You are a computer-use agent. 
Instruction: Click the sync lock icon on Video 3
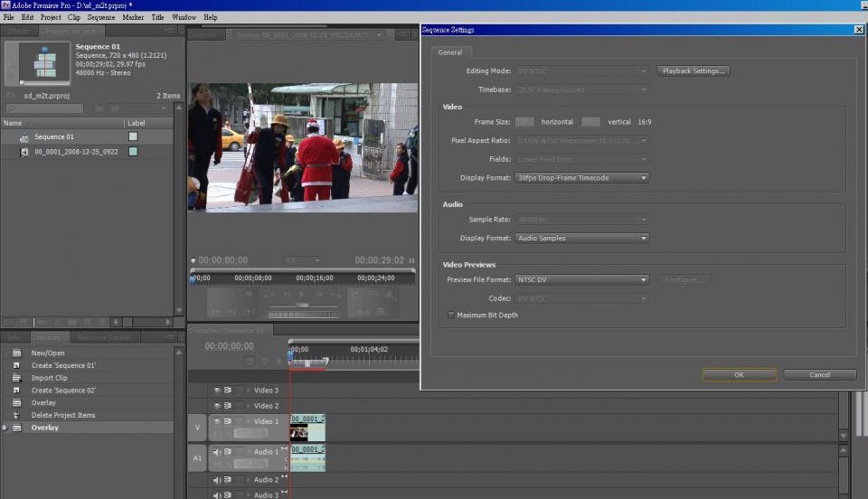pyautogui.click(x=228, y=391)
